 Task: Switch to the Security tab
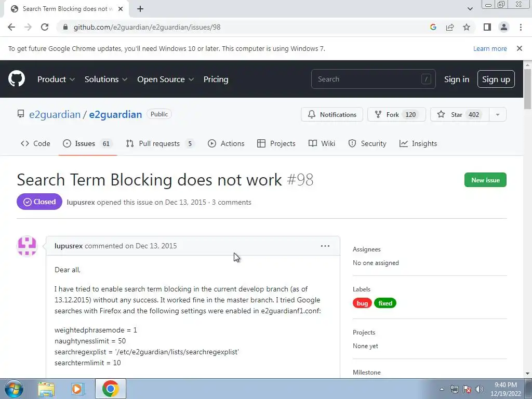pyautogui.click(x=367, y=143)
